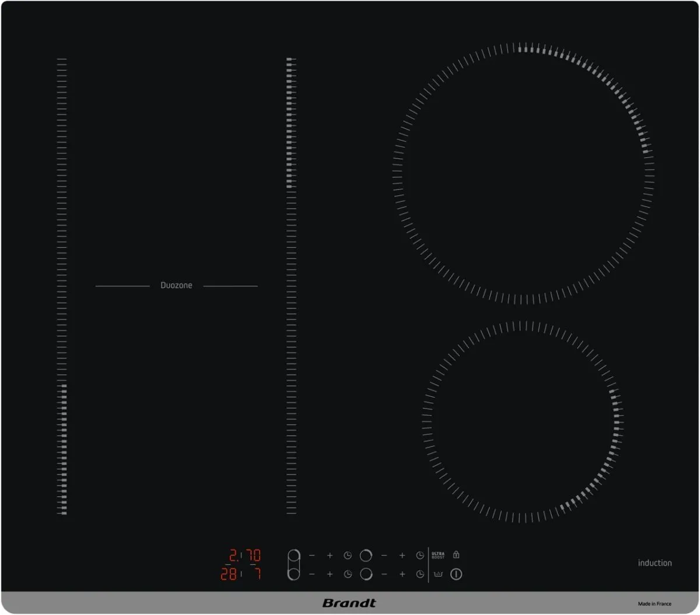Click the Brandt logo

349,603
